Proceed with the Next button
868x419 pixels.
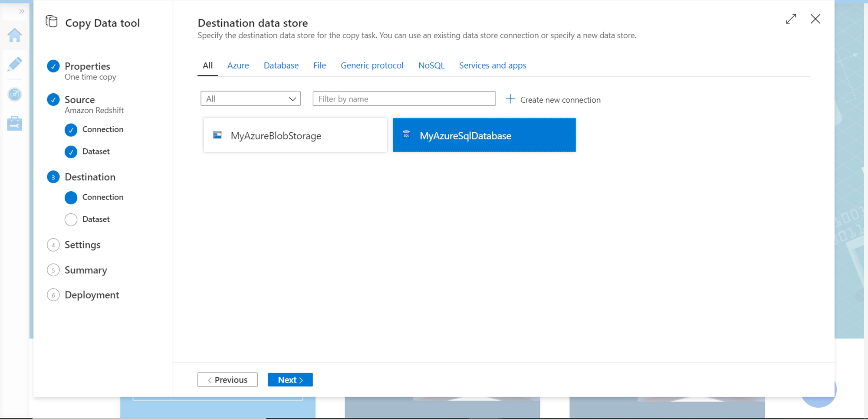pyautogui.click(x=290, y=380)
